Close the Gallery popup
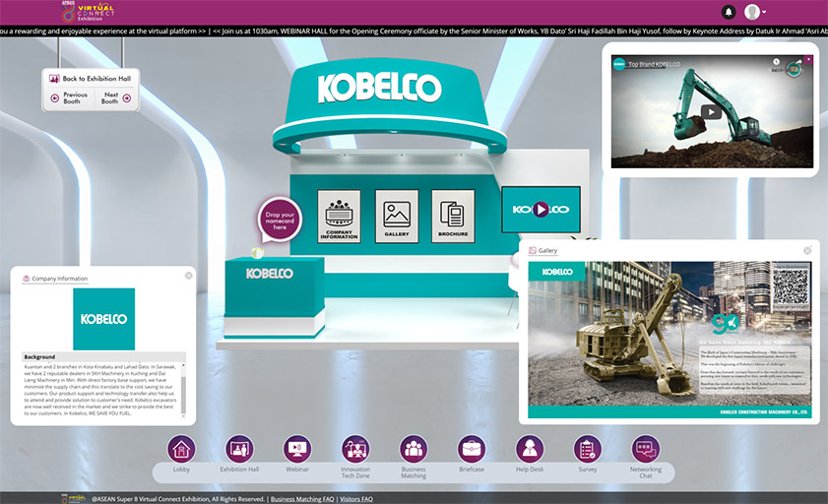The image size is (828, 504). pyautogui.click(x=807, y=251)
